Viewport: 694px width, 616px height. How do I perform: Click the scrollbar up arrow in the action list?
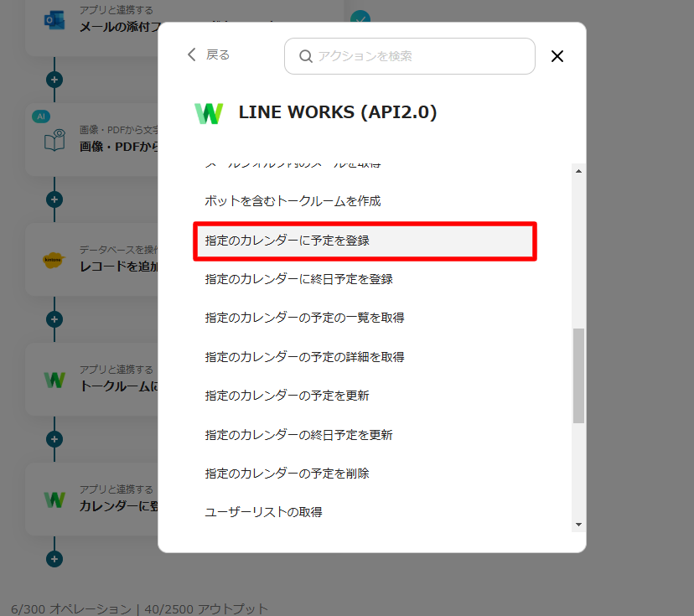click(578, 171)
